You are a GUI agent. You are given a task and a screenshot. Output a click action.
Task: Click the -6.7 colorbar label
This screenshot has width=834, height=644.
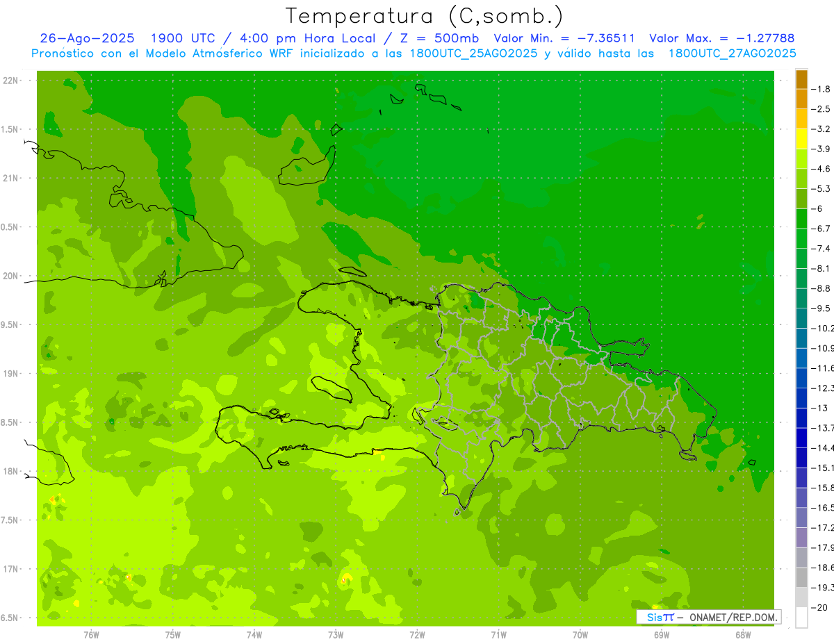tap(821, 229)
